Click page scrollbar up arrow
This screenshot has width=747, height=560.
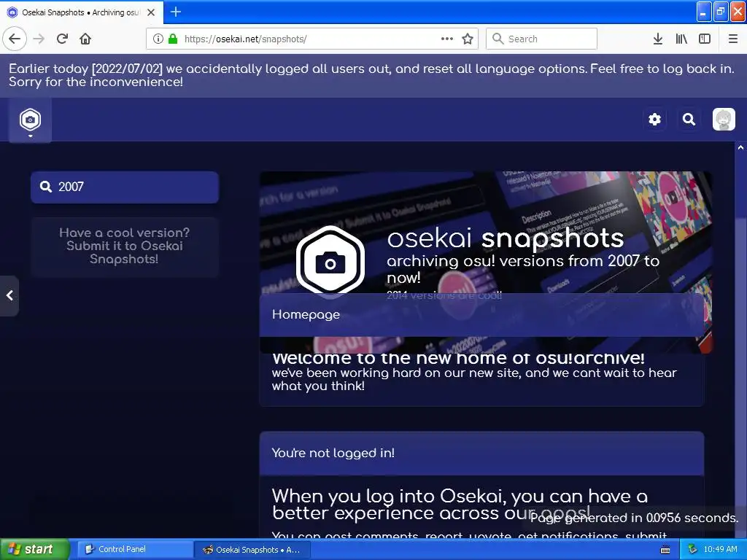[741, 147]
